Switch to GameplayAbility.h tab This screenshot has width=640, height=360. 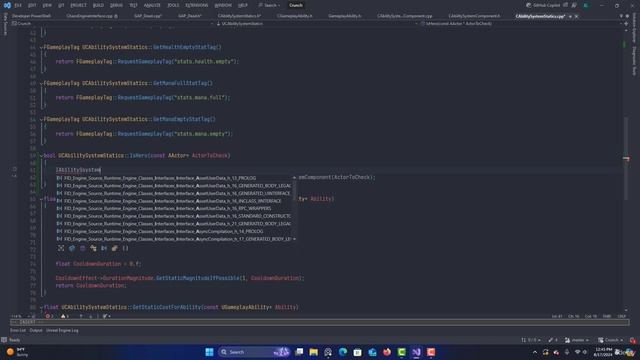tap(344, 16)
